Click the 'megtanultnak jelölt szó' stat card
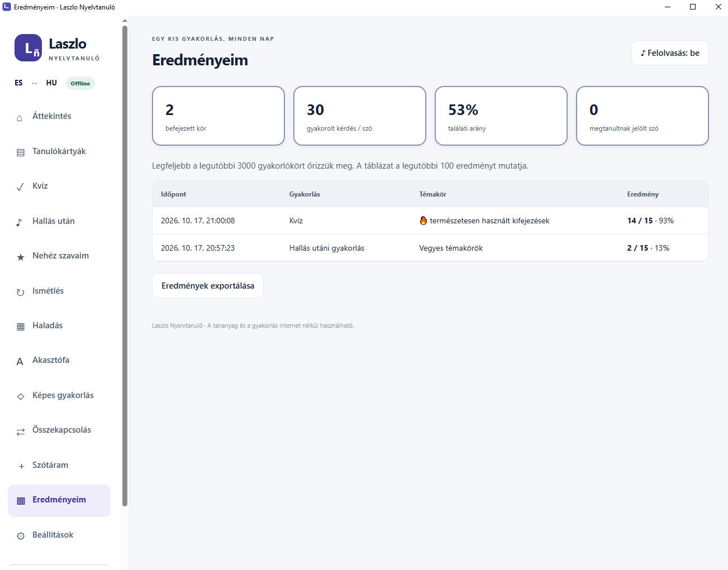 coord(643,116)
